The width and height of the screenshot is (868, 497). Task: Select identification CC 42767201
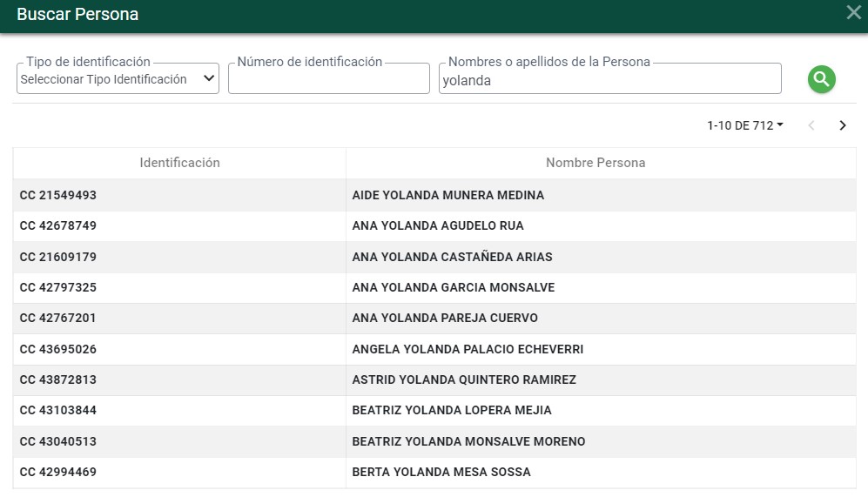[x=58, y=319]
